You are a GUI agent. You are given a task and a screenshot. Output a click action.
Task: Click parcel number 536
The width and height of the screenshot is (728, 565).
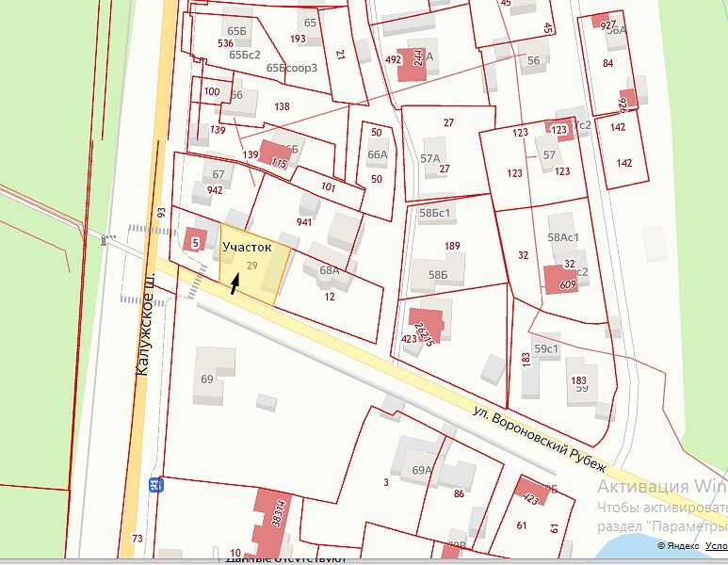[x=226, y=43]
